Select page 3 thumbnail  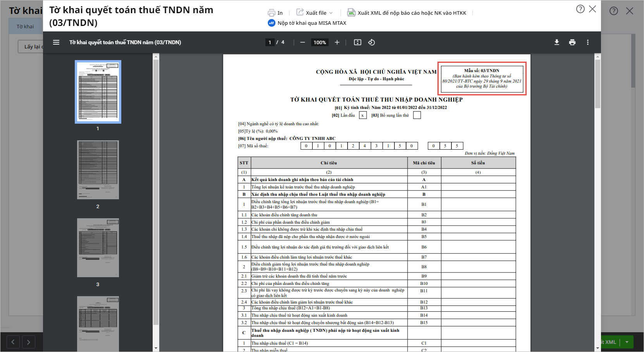coord(98,248)
